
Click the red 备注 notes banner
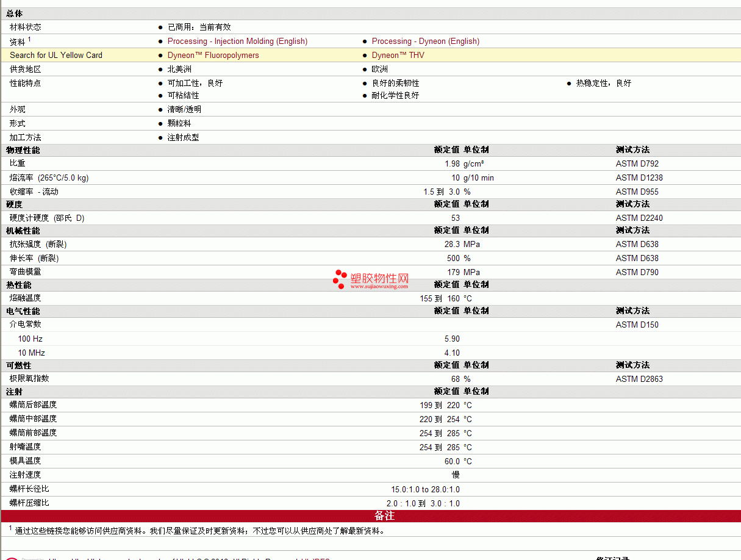(x=371, y=516)
